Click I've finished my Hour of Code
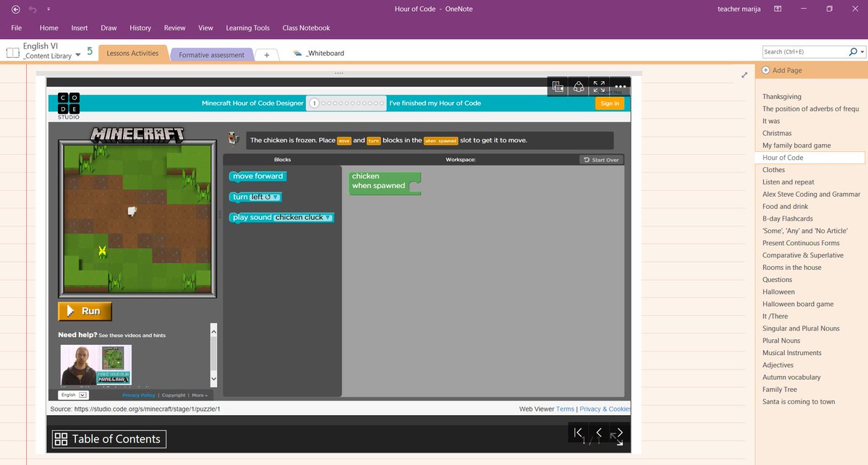This screenshot has width=868, height=465. [435, 103]
